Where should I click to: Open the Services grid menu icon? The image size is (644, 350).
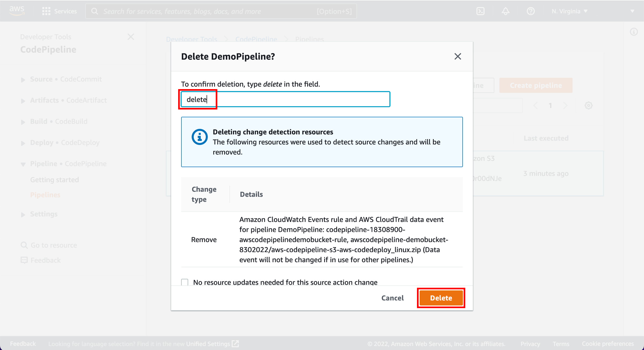point(46,11)
